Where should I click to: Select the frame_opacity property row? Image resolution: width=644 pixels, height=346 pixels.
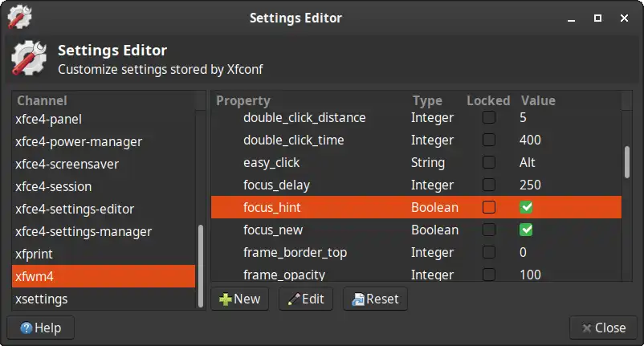click(416, 274)
